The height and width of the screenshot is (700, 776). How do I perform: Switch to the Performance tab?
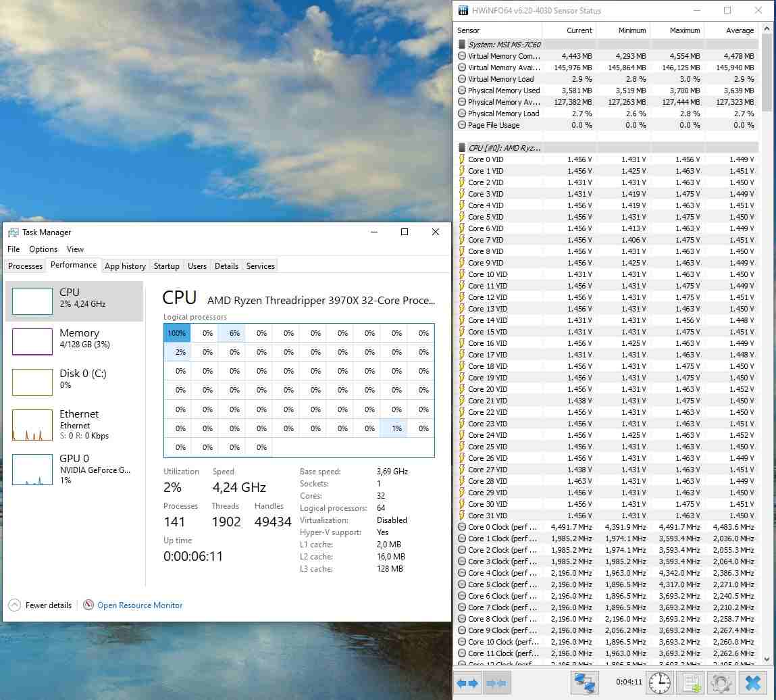pyautogui.click(x=74, y=265)
